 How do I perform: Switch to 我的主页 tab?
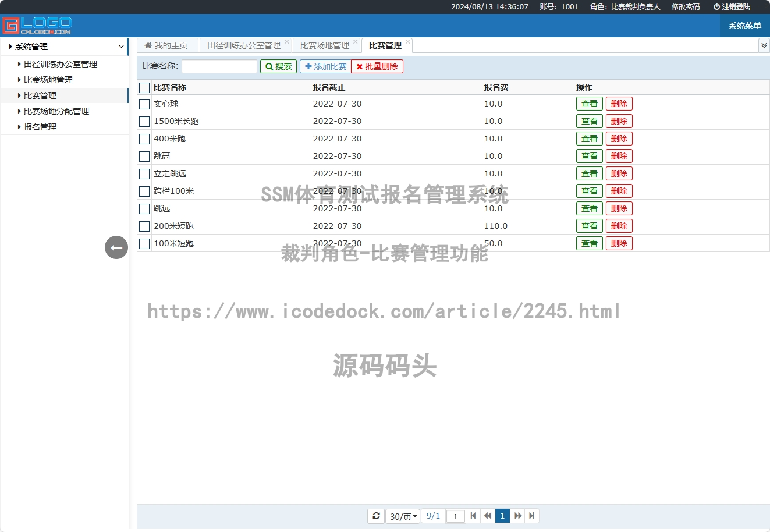pos(166,45)
